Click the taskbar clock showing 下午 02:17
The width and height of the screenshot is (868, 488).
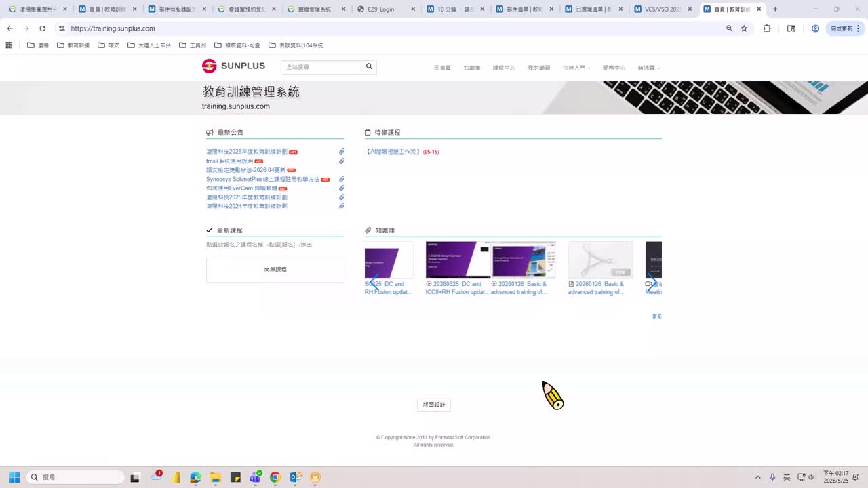pos(835,477)
